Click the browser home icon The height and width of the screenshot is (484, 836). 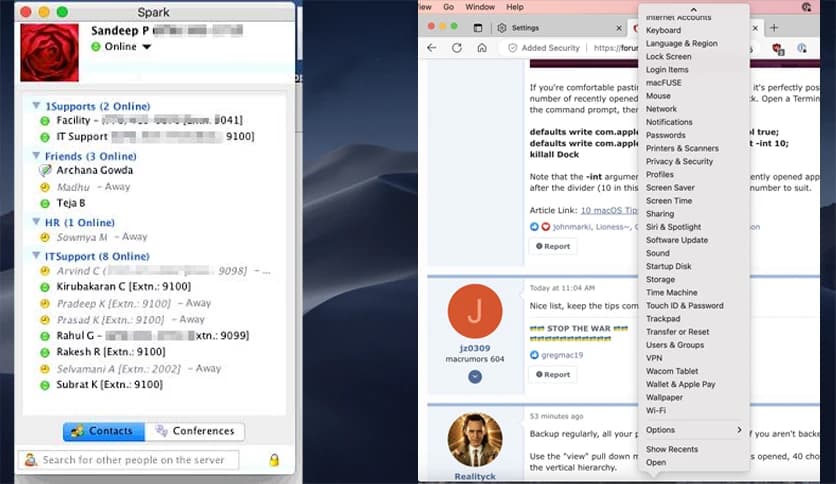(x=482, y=48)
